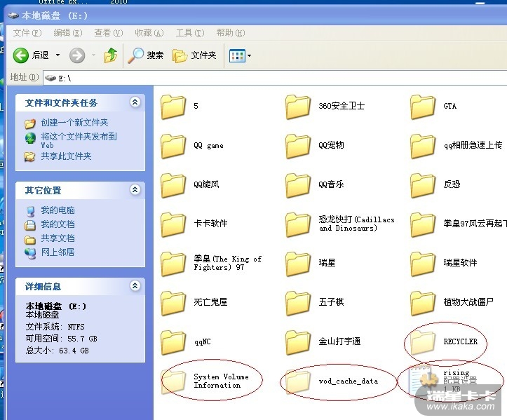Select the 植物大战僵尸 folder

click(452, 303)
